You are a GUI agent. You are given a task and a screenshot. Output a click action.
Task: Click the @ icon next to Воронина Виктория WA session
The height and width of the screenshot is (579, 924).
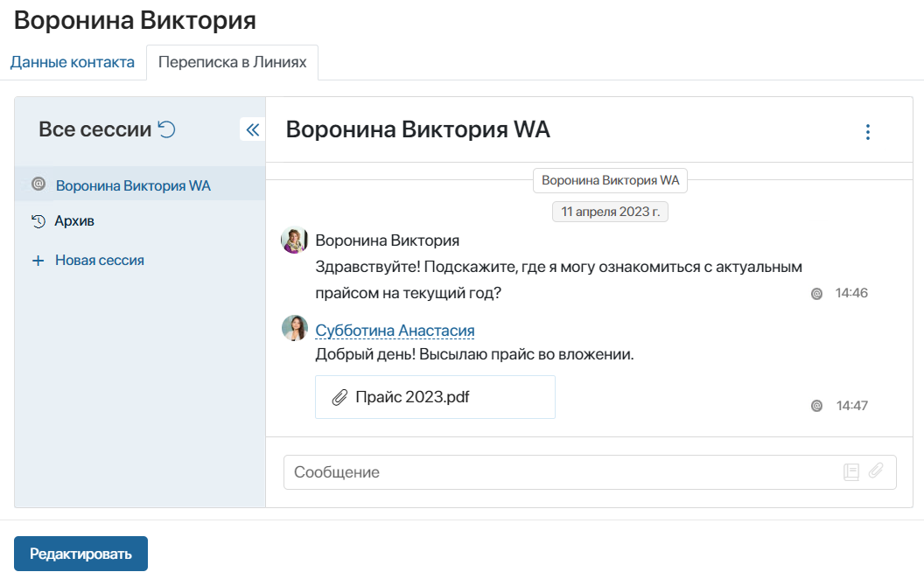coord(38,185)
